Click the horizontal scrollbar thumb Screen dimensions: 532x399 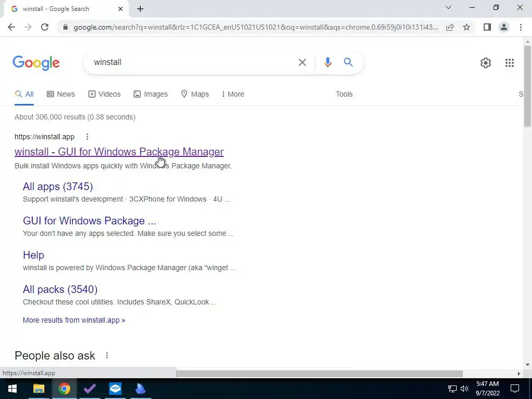320,374
